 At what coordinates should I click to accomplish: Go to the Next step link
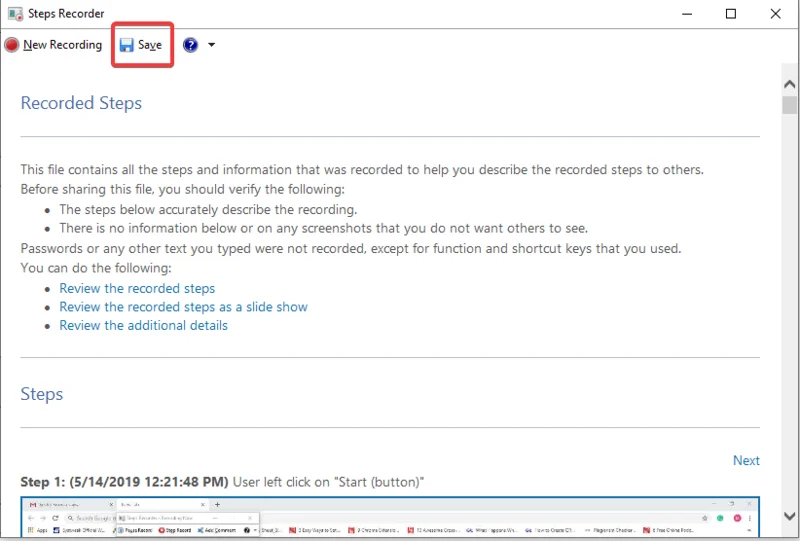[x=746, y=460]
